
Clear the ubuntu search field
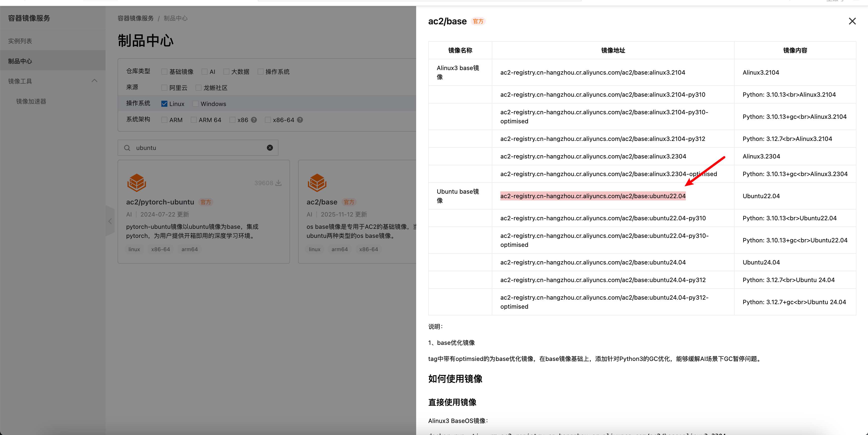tap(270, 148)
